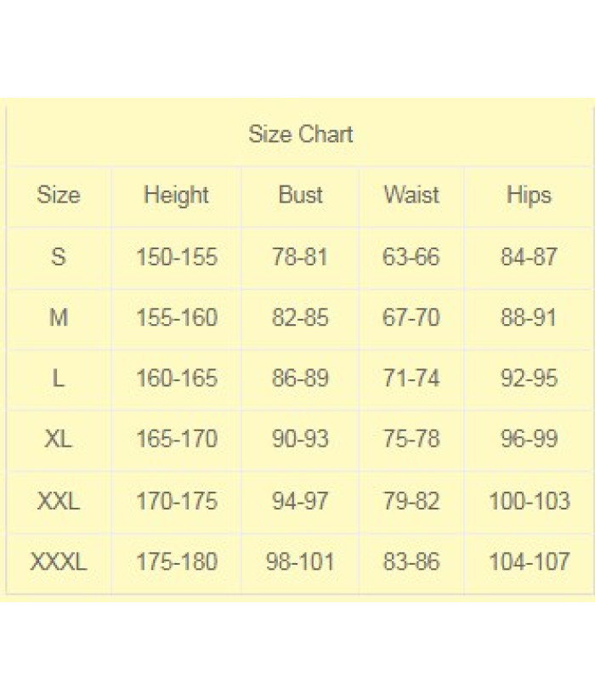Select the M size row label

click(x=59, y=318)
